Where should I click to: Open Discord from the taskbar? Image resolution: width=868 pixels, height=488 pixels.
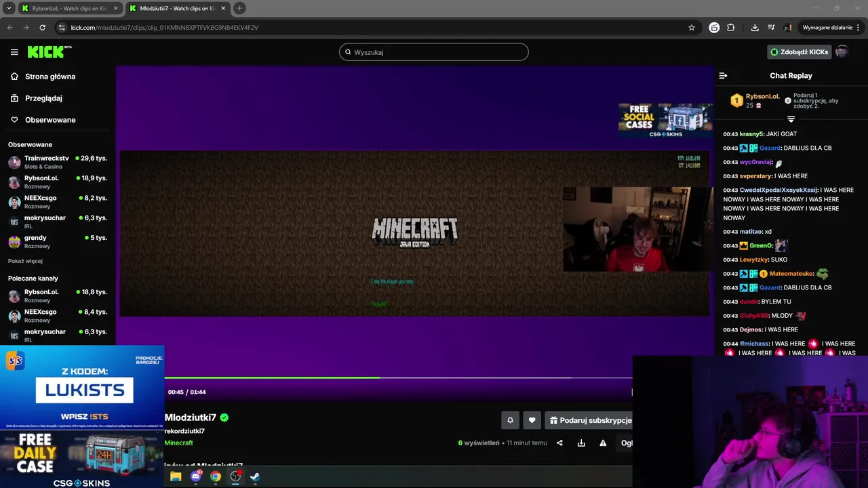coord(197,476)
